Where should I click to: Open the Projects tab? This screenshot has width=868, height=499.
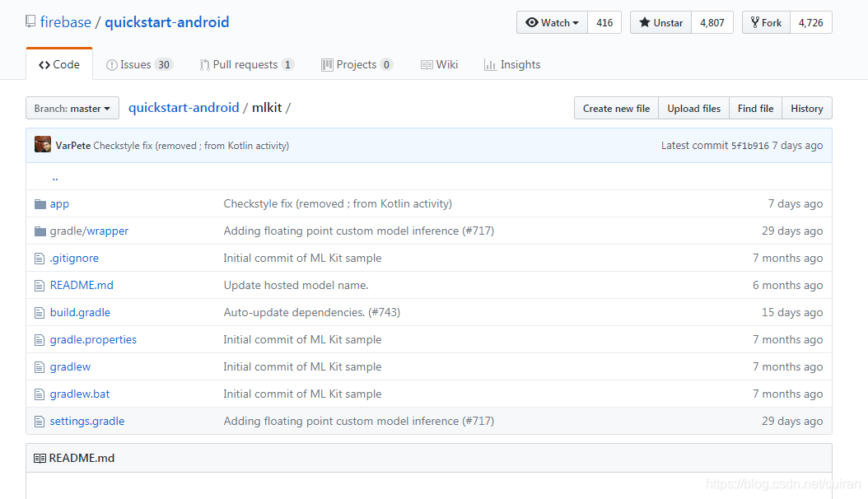pos(357,65)
